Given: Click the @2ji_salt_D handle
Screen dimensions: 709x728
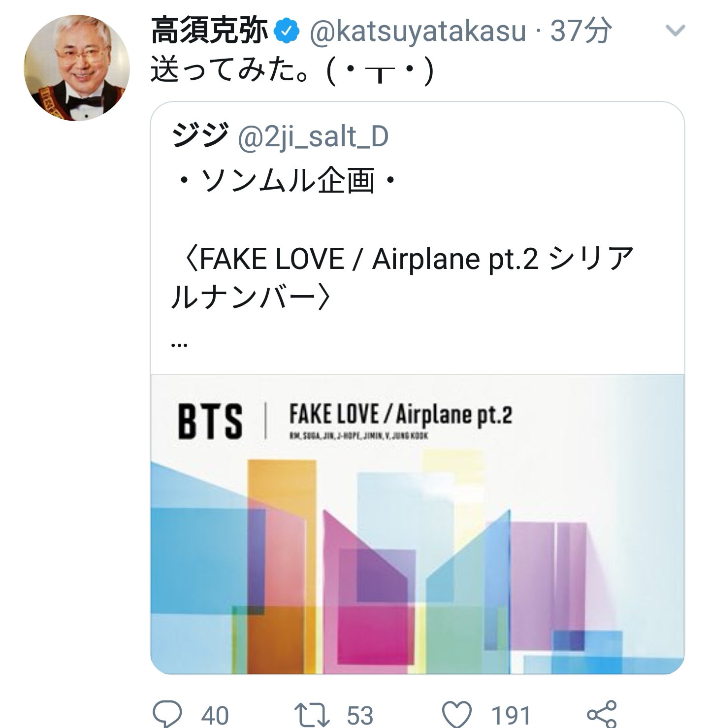Looking at the screenshot, I should tap(313, 136).
